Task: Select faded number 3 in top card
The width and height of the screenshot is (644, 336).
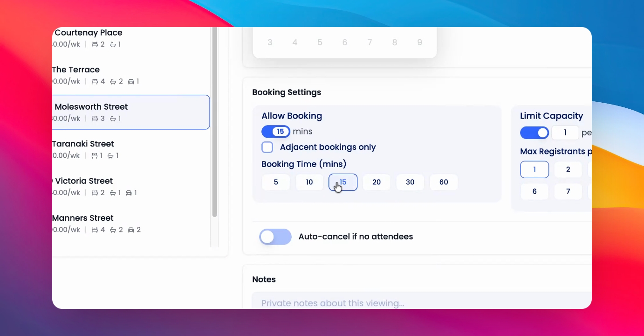Action: point(270,42)
